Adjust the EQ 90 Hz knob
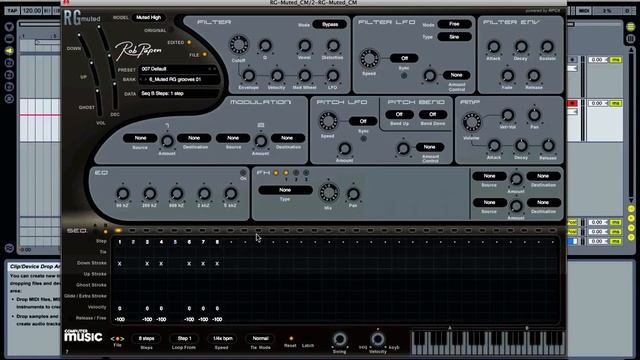 [x=122, y=194]
